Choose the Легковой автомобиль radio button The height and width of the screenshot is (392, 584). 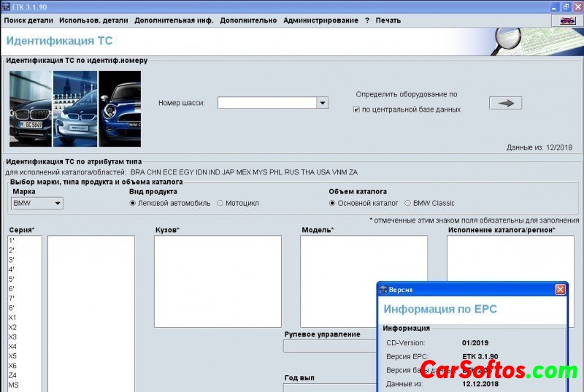[133, 203]
